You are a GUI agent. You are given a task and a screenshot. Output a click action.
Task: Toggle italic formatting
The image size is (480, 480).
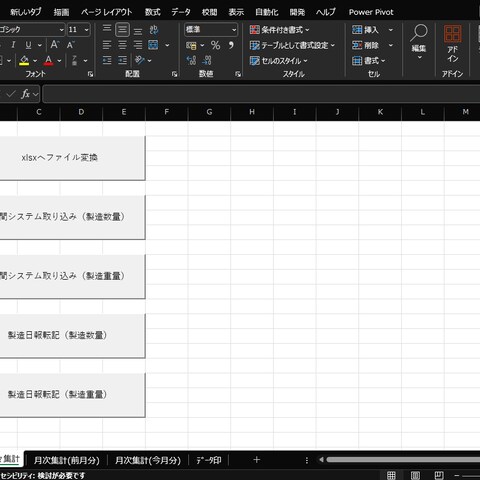tap(13, 45)
